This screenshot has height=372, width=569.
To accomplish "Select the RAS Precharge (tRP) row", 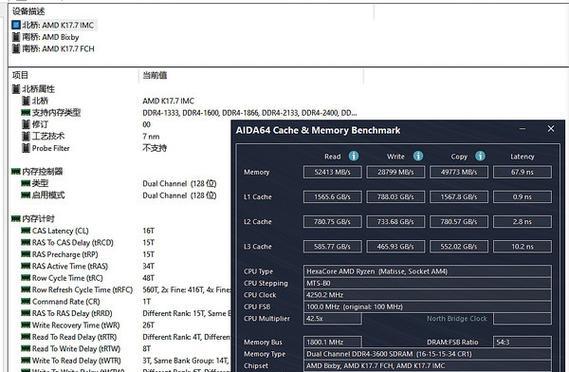I will point(60,254).
